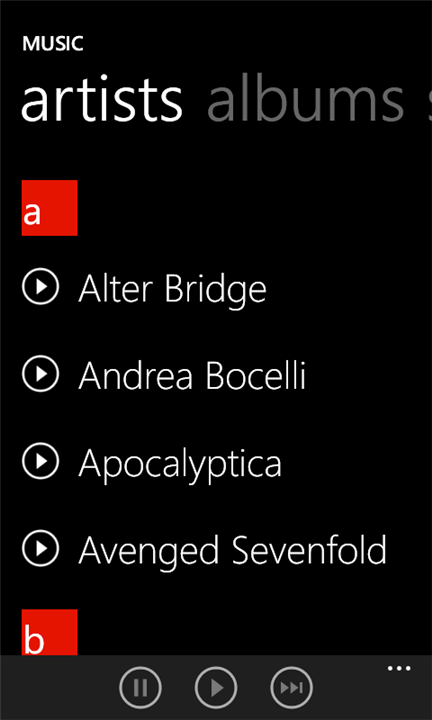Open the Avenged Sevenfold artist page

click(232, 549)
